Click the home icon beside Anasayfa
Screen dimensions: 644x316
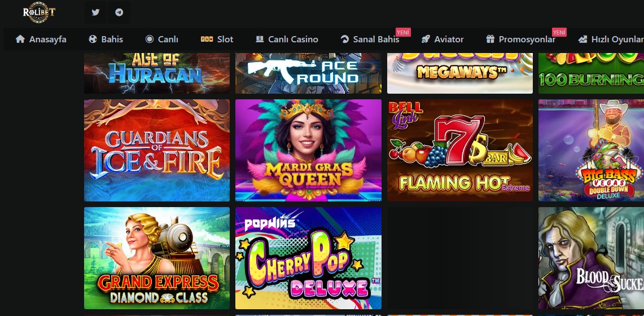[x=20, y=39]
